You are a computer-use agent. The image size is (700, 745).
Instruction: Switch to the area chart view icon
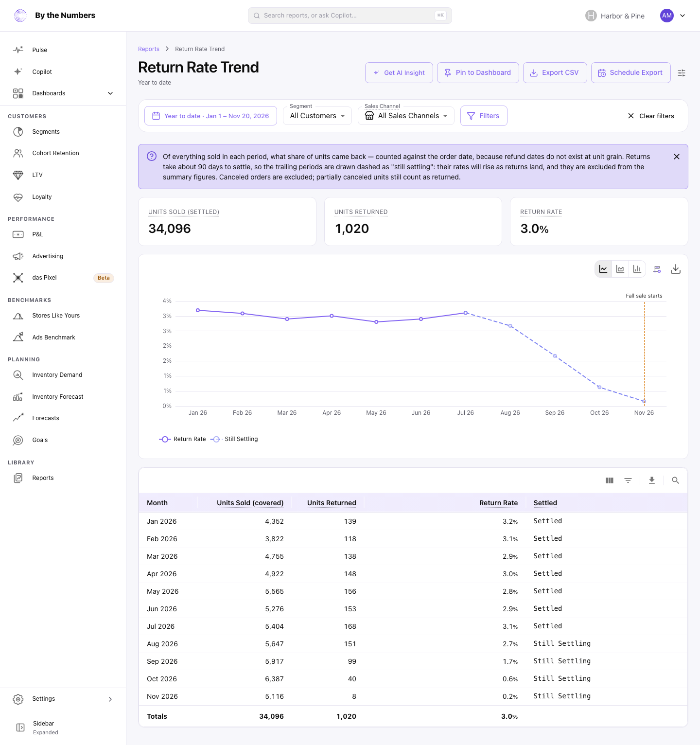pos(620,269)
